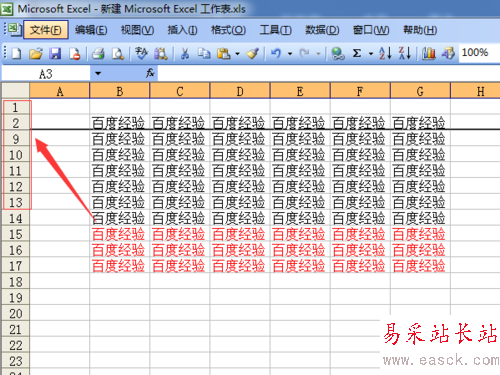The image size is (500, 375).
Task: Sort ascending with the A-Z icon
Action: [x=385, y=53]
